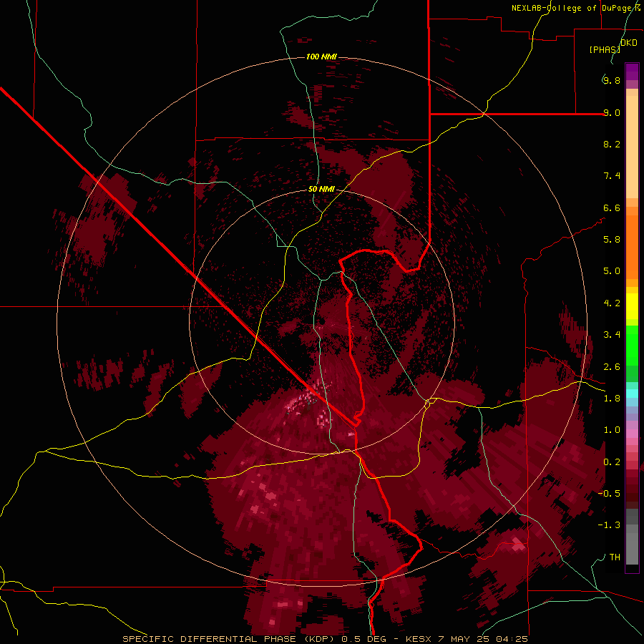Click the purple top of the color bar
Image resolution: width=644 pixels, height=644 pixels.
[x=632, y=72]
